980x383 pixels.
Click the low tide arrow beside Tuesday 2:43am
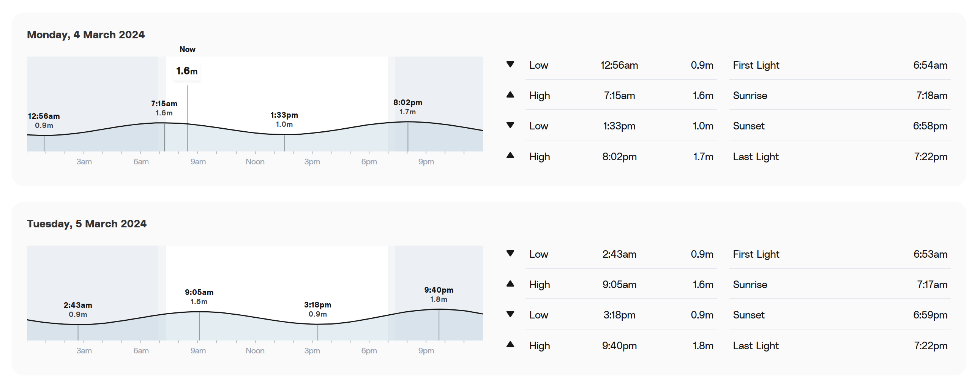(x=510, y=254)
